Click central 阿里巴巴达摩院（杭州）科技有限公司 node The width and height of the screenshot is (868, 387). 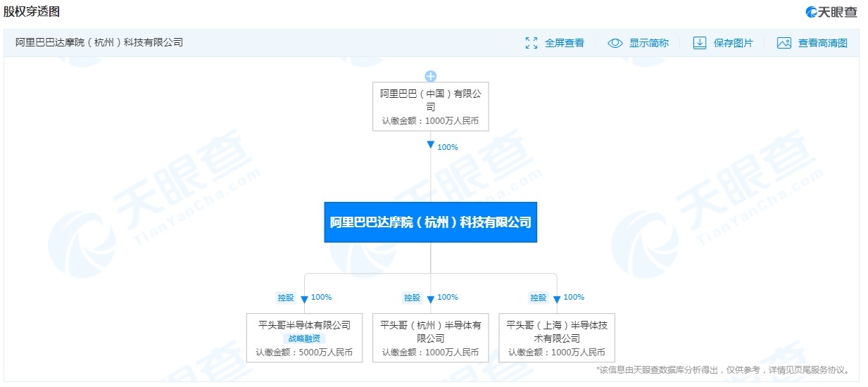pos(430,222)
